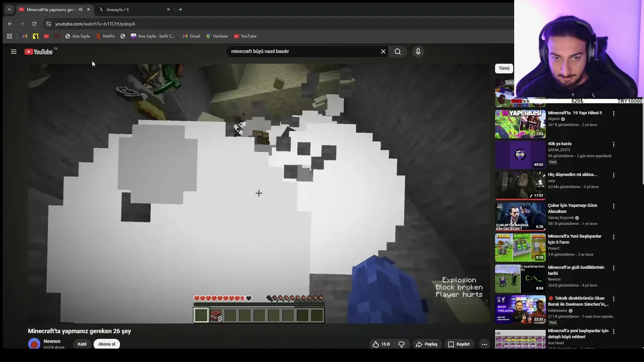
Task: Dislike the video with thumbs-down icon
Action: coord(401,344)
